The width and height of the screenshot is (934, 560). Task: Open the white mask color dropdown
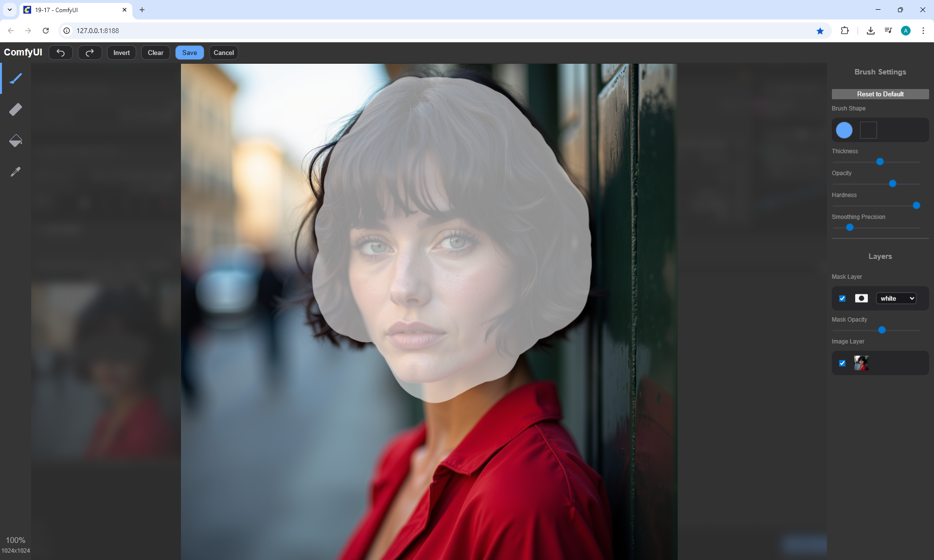point(896,298)
